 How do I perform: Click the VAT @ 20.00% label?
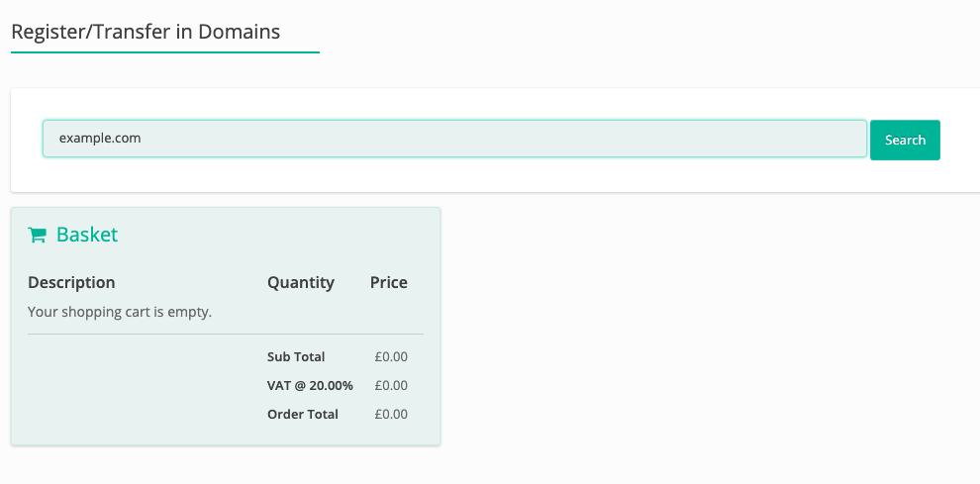[x=310, y=385]
